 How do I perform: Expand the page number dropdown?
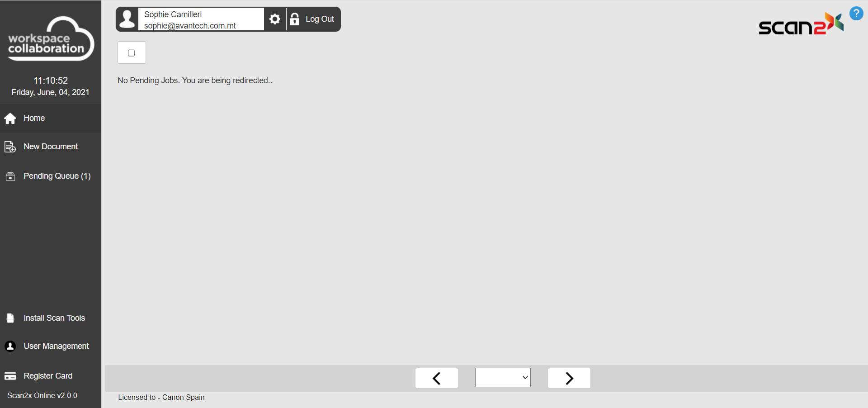(x=503, y=378)
